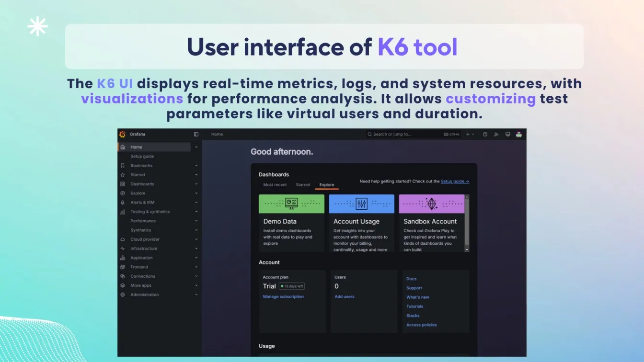This screenshot has height=362, width=644.
Task: Click the Frontend icon in sidebar
Action: pyautogui.click(x=123, y=267)
